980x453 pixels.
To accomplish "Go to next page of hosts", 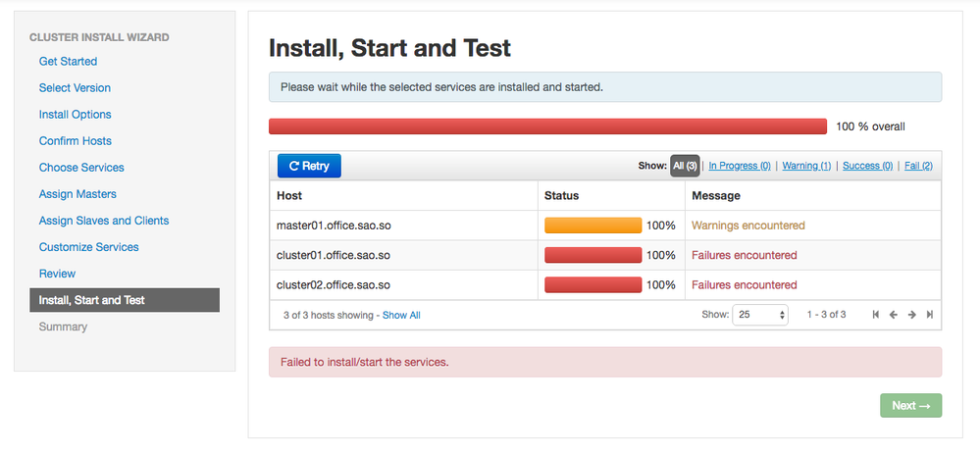I will click(912, 315).
